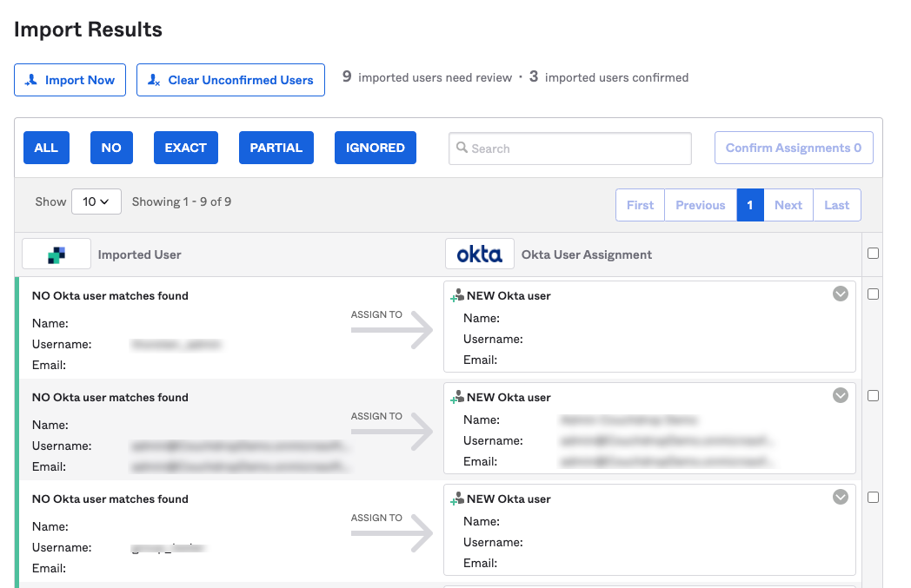Click the search magnifier icon
This screenshot has height=588, width=911.
click(x=462, y=148)
